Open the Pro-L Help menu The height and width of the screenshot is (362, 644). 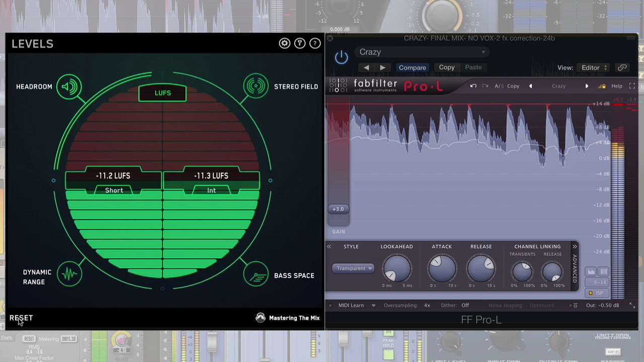pyautogui.click(x=617, y=86)
